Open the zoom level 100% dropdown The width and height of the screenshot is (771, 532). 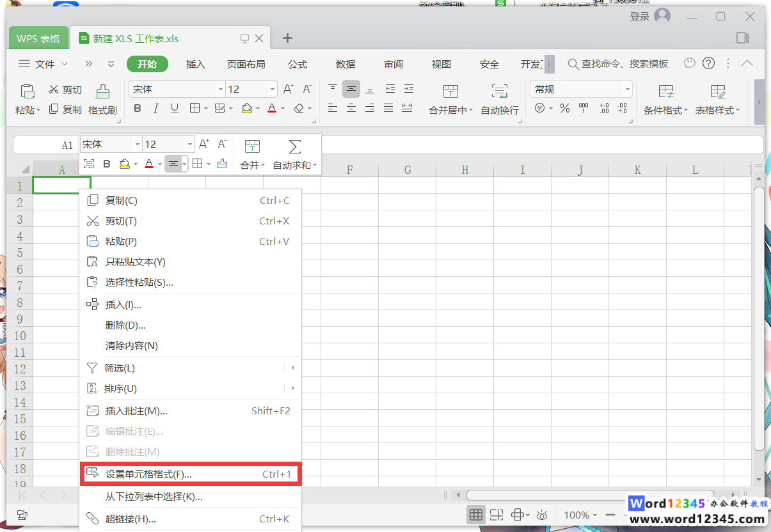pos(581,515)
